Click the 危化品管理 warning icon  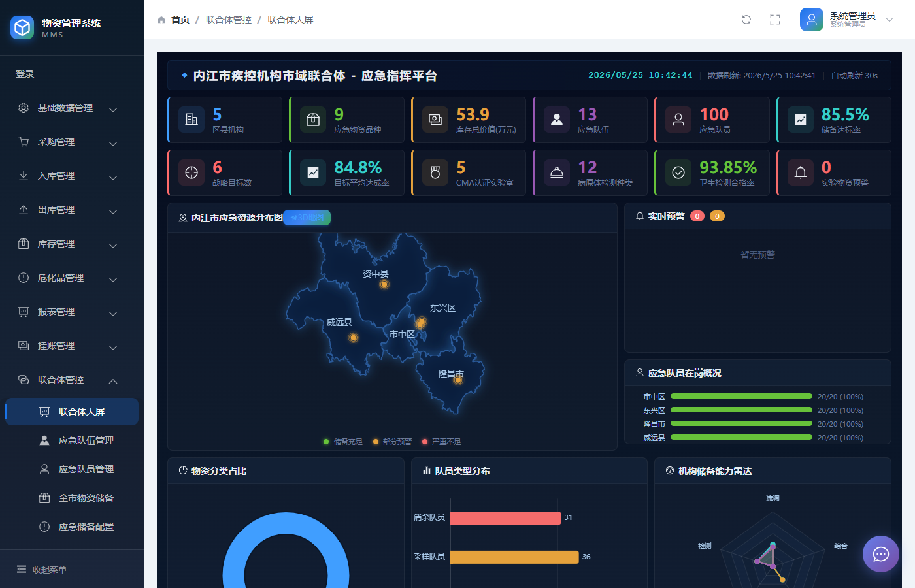(24, 278)
